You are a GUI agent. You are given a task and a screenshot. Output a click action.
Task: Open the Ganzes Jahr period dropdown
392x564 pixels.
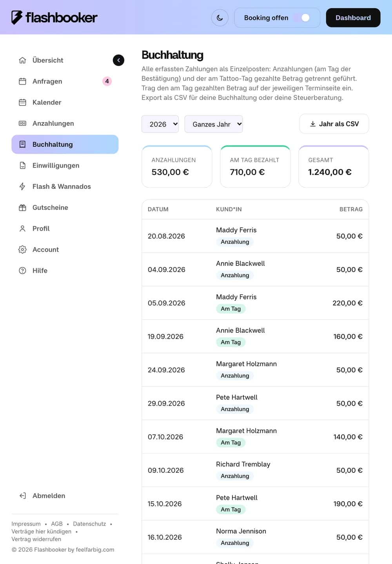pos(214,124)
